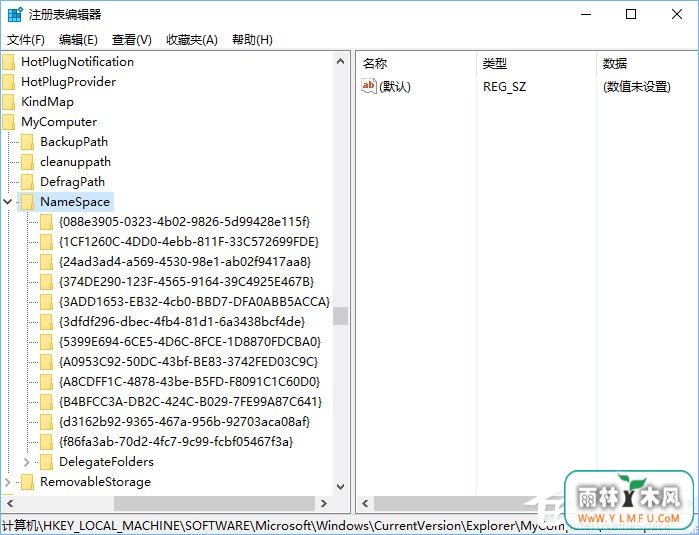Expand the RemovableStorage tree node
This screenshot has width=699, height=535.
pyautogui.click(x=8, y=482)
